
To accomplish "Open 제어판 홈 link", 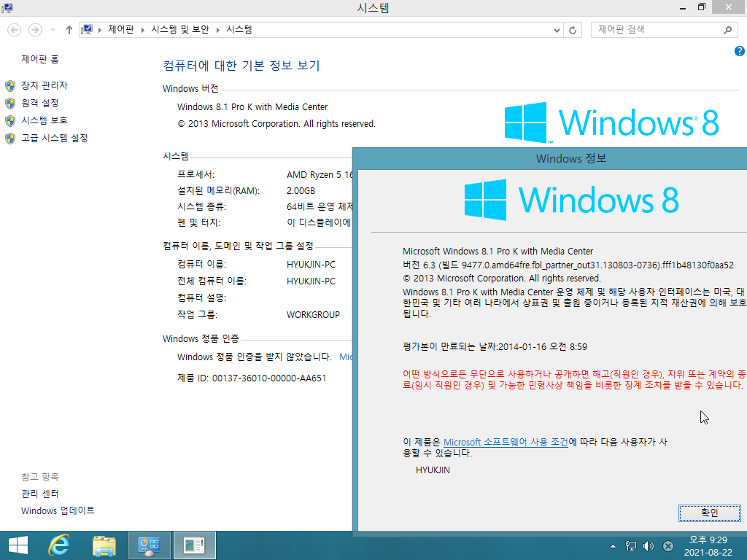I will 40,59.
